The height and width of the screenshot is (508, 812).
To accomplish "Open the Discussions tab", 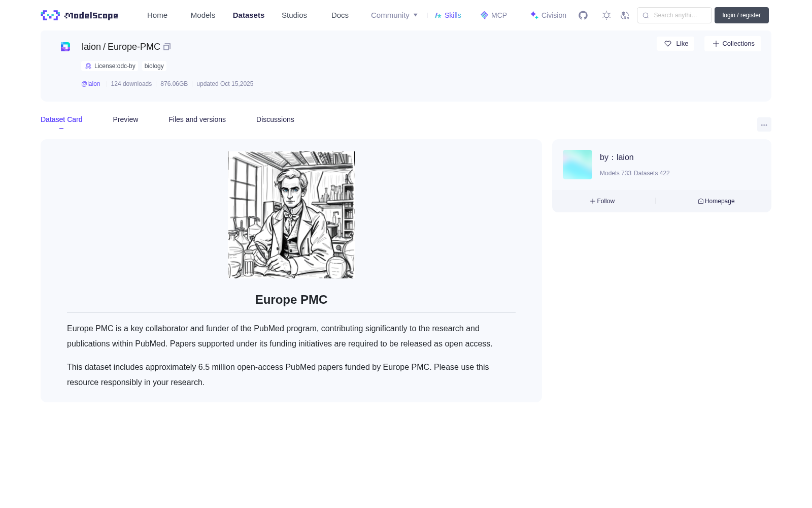I will [x=275, y=119].
